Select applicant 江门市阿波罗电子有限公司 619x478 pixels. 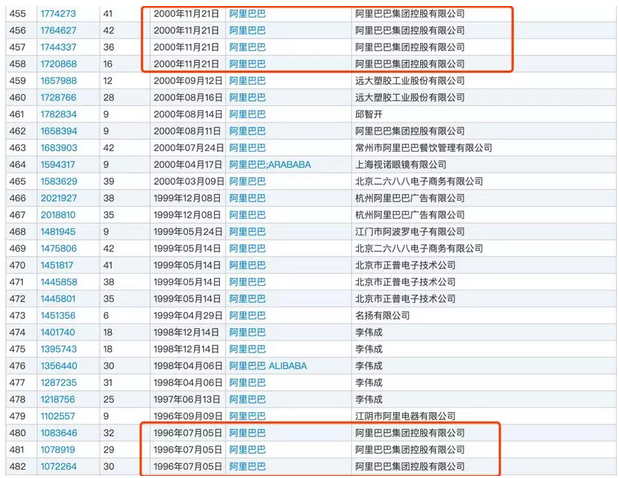click(x=410, y=232)
